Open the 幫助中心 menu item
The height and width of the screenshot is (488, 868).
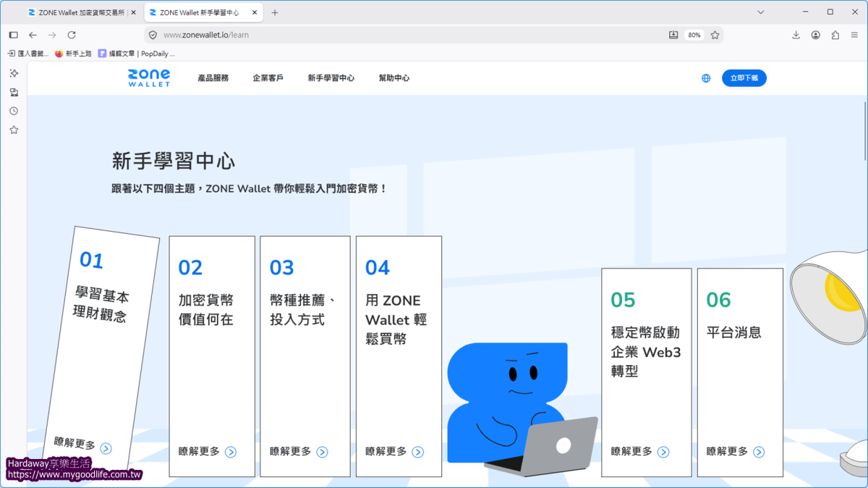point(394,78)
